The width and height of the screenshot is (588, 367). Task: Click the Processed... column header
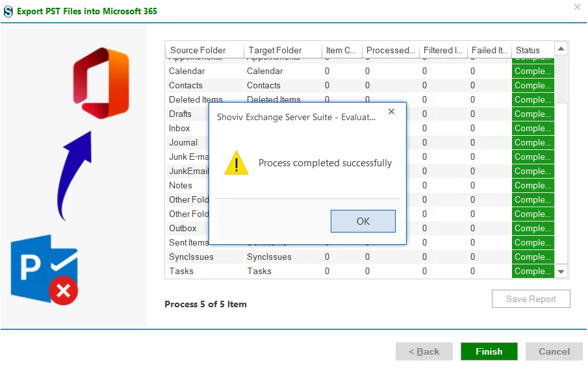(390, 50)
